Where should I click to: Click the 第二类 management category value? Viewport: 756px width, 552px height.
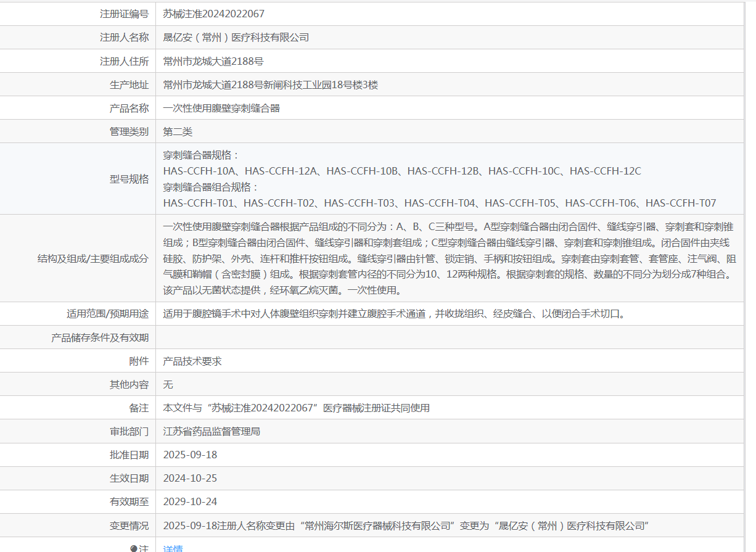178,131
